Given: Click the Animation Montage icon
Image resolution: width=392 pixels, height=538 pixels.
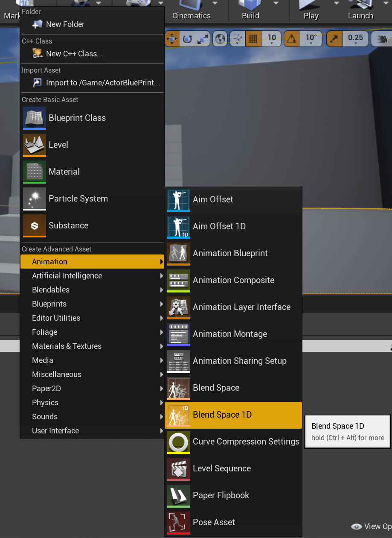Looking at the screenshot, I should point(179,334).
